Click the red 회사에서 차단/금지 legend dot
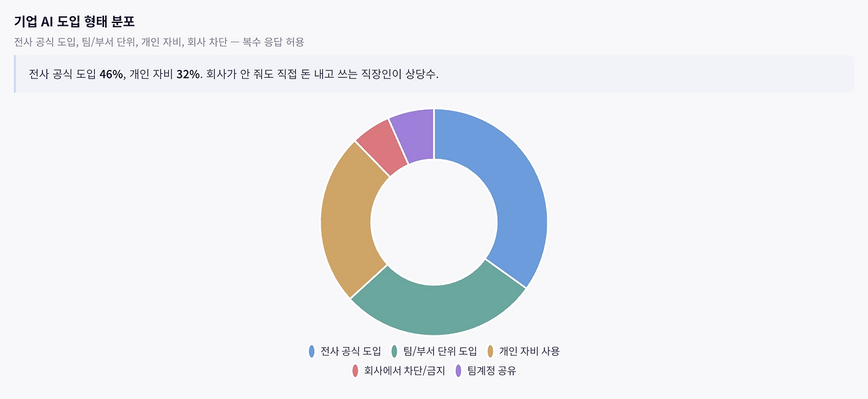This screenshot has height=399, width=868. tap(355, 371)
